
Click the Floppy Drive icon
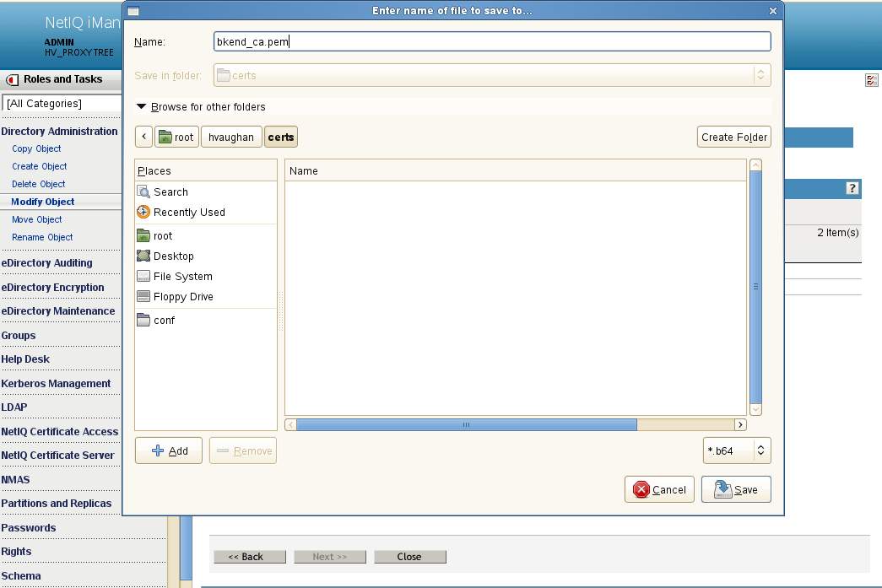pos(143,296)
